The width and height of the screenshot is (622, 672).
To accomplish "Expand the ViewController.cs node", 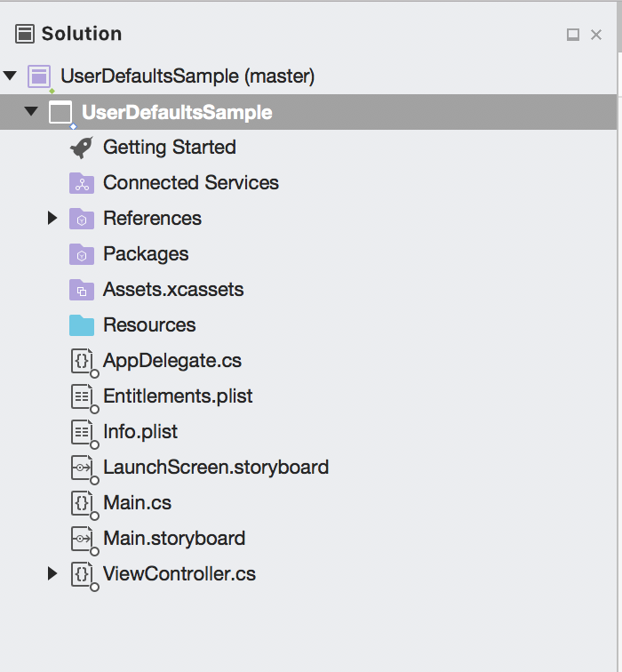I will [52, 574].
